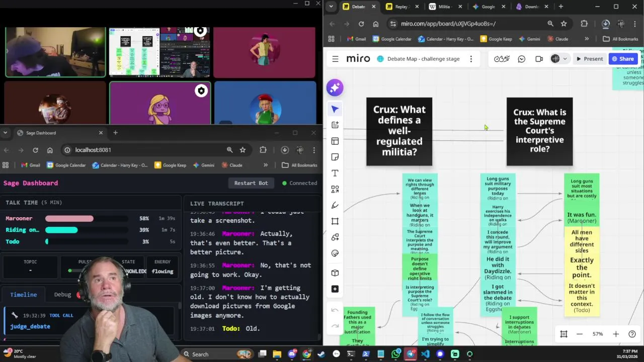Open WhatsApp from the taskbar
This screenshot has height=362, width=644.
click(x=396, y=354)
